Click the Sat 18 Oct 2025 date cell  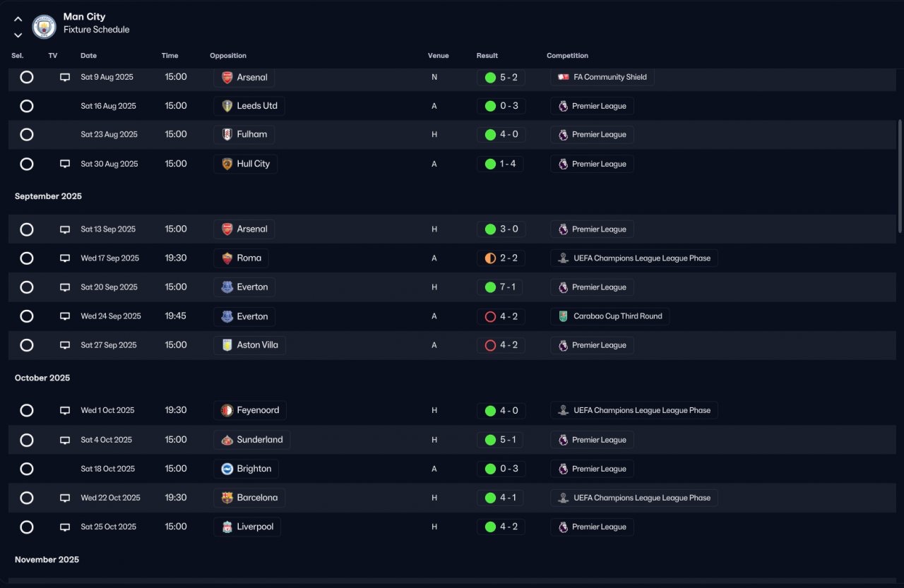(x=108, y=469)
